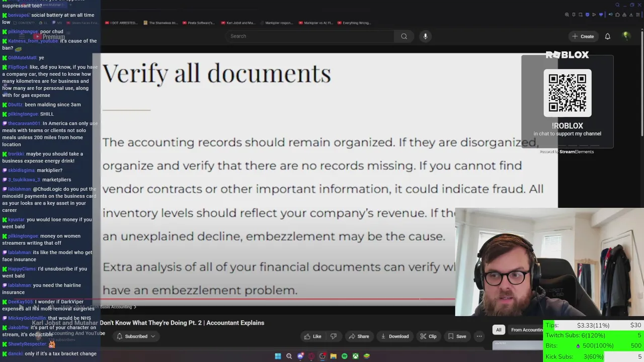Image resolution: width=644 pixels, height=362 pixels.
Task: Click the 'Kick Subs: 3(60%)' goal row
Action: (594, 356)
